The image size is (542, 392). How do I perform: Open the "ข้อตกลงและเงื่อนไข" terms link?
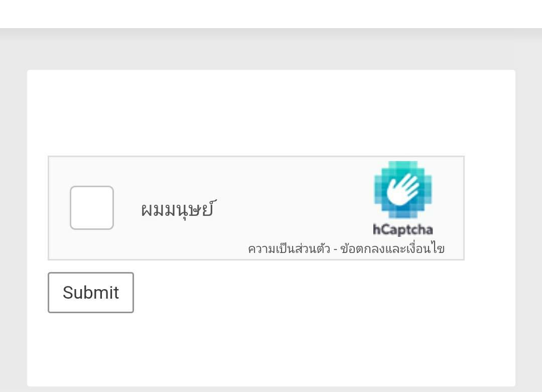click(x=392, y=249)
